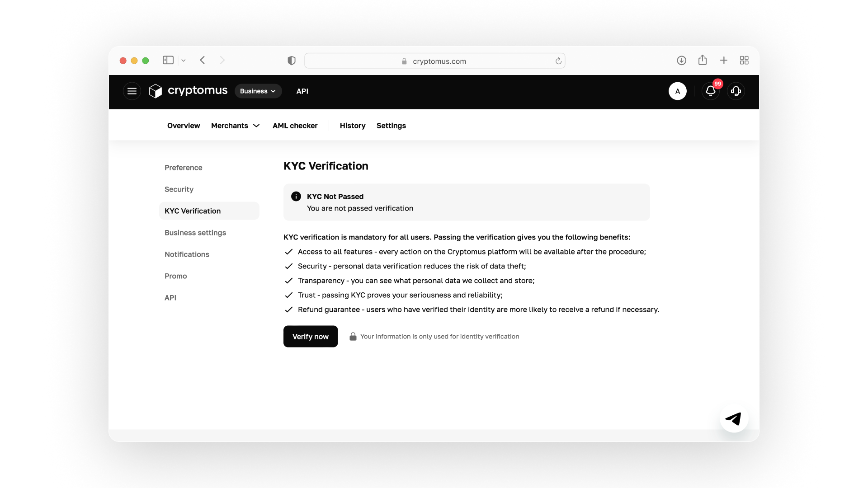Image resolution: width=868 pixels, height=488 pixels.
Task: Open the Safari tab overview icon
Action: click(x=744, y=61)
